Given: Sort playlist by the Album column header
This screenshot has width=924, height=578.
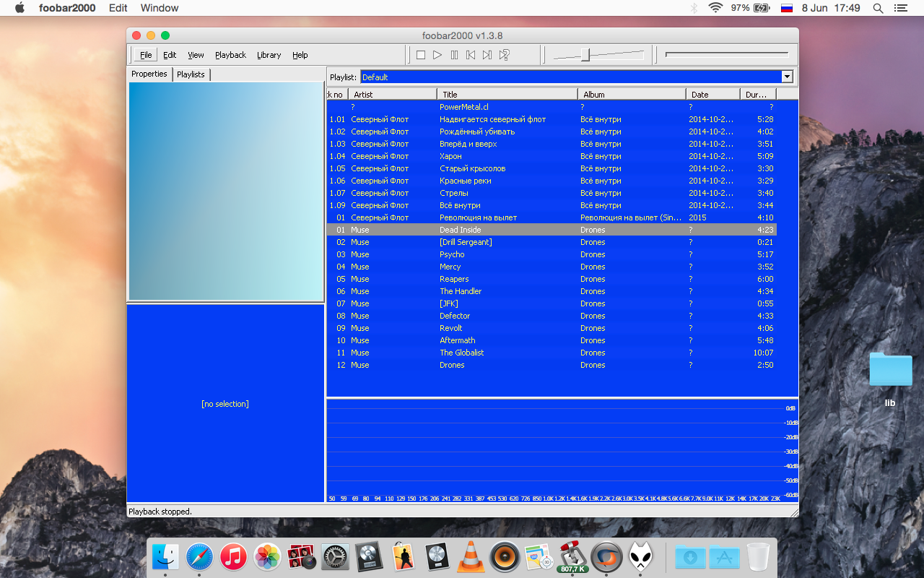Looking at the screenshot, I should (x=632, y=94).
